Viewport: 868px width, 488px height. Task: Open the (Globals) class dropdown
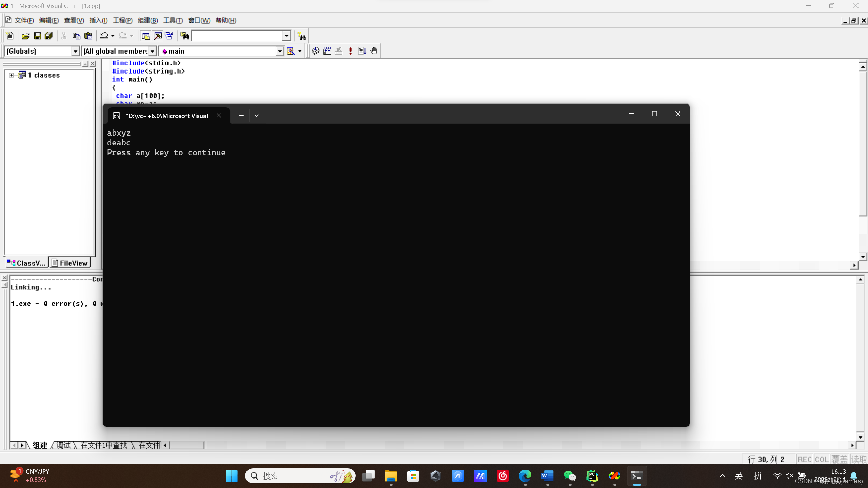pyautogui.click(x=75, y=51)
